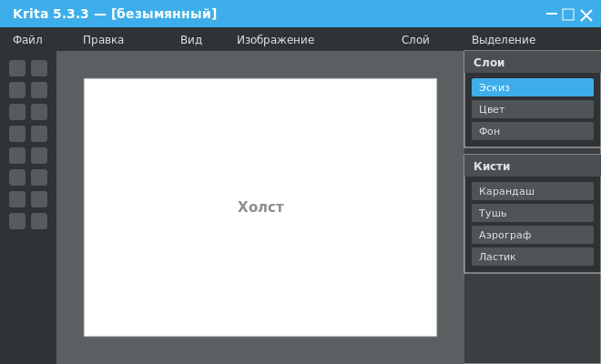Click the Слои panel header

[x=533, y=62]
